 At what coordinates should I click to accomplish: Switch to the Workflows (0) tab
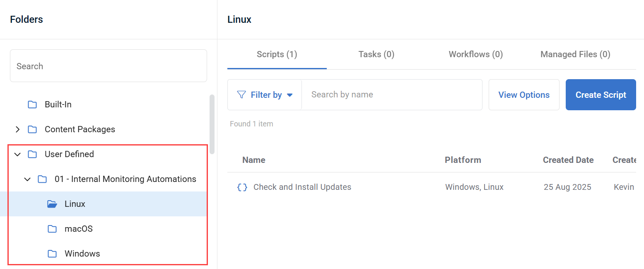(476, 54)
